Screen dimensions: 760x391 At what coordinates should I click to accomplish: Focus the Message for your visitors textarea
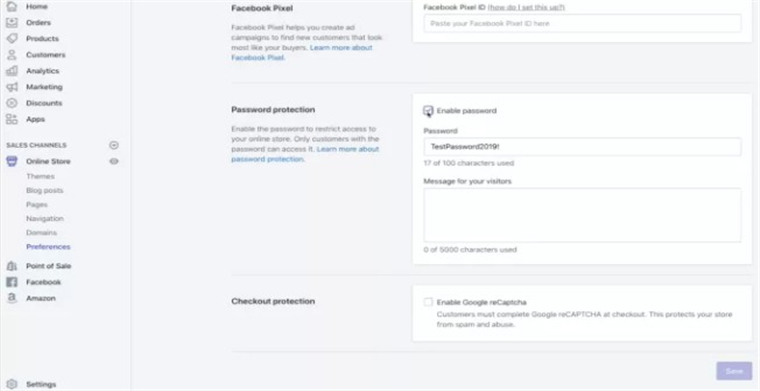click(x=582, y=215)
